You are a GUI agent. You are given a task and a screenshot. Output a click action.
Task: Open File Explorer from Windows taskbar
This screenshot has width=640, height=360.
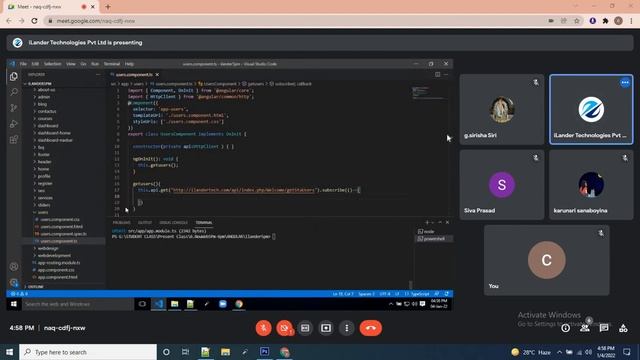[225, 351]
